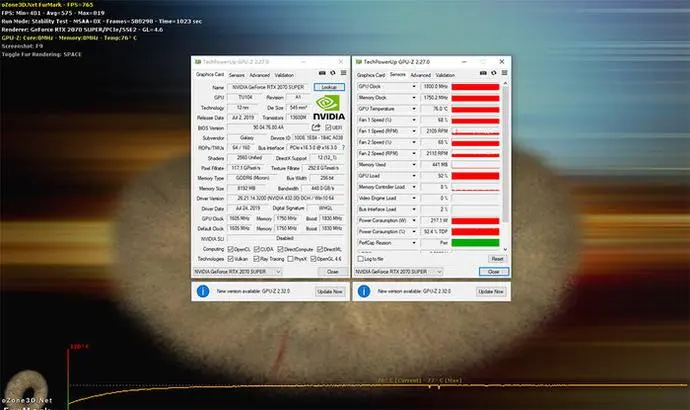The image size is (690, 410).
Task: Toggle the UEFI checkbox
Action: [328, 128]
